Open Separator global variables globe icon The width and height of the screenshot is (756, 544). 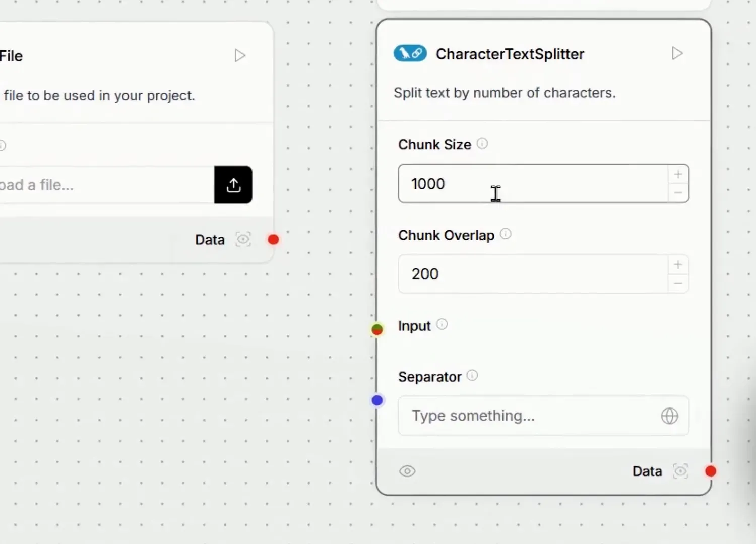[670, 416]
